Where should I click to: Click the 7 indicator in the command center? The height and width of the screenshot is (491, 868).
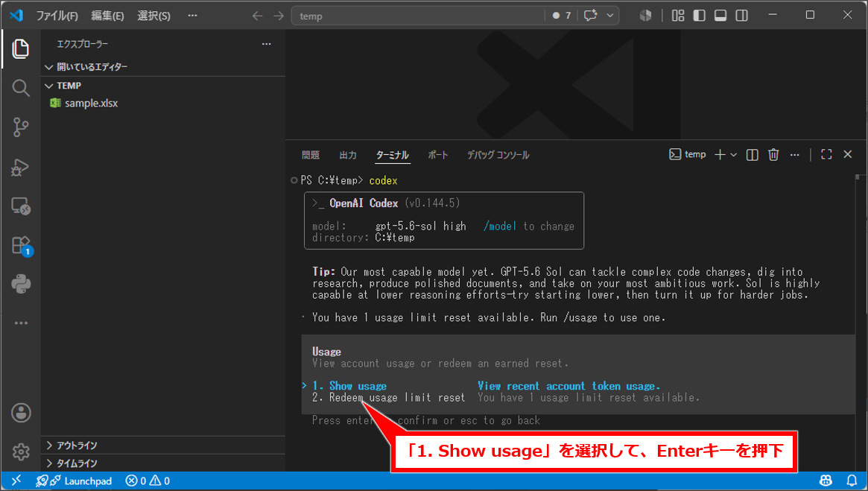[x=561, y=16]
